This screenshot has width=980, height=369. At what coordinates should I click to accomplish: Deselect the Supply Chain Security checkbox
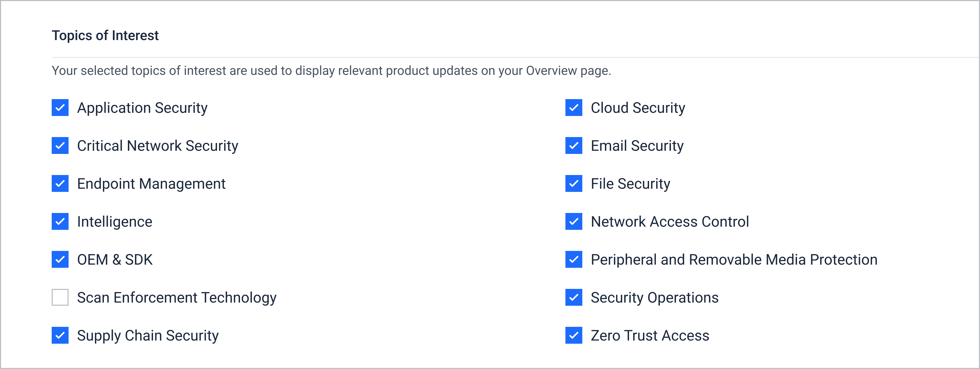click(x=60, y=335)
